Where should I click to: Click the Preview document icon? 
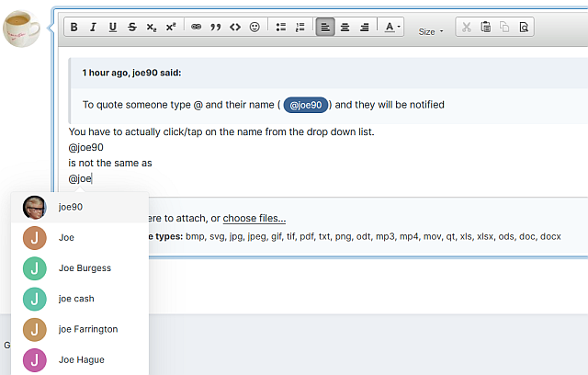(x=524, y=27)
